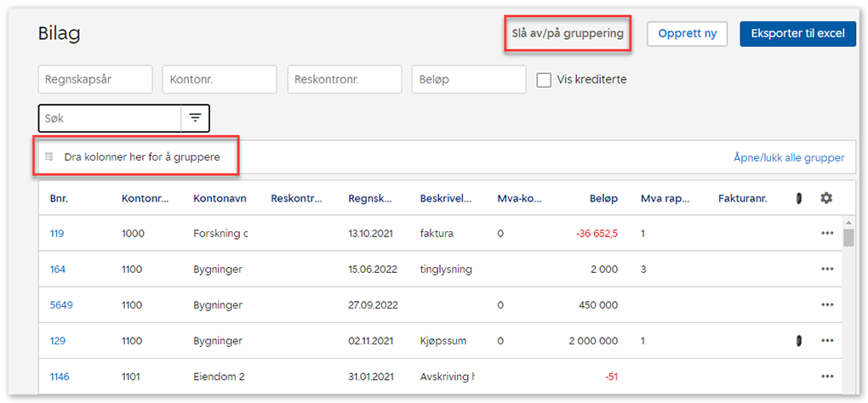Open three-dot menu for voucher 1146
The width and height of the screenshot is (868, 403).
827,376
